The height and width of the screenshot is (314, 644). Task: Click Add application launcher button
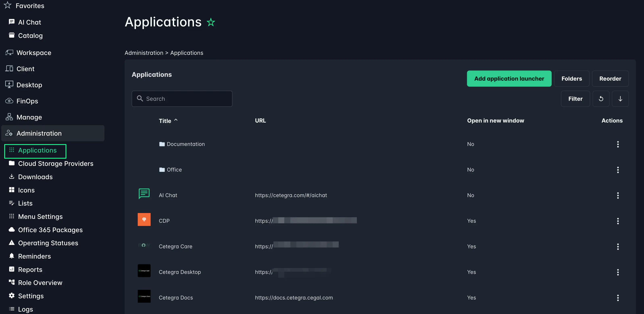click(509, 79)
